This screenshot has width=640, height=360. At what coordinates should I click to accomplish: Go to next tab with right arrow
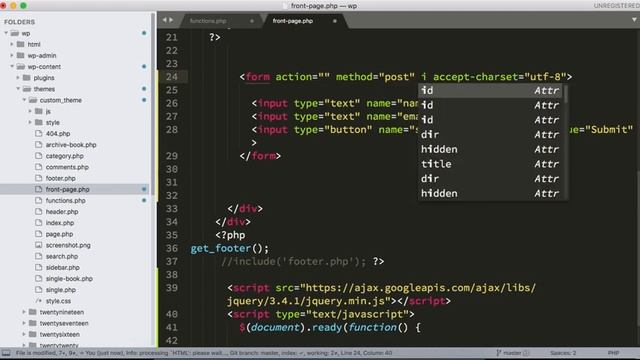click(x=171, y=20)
